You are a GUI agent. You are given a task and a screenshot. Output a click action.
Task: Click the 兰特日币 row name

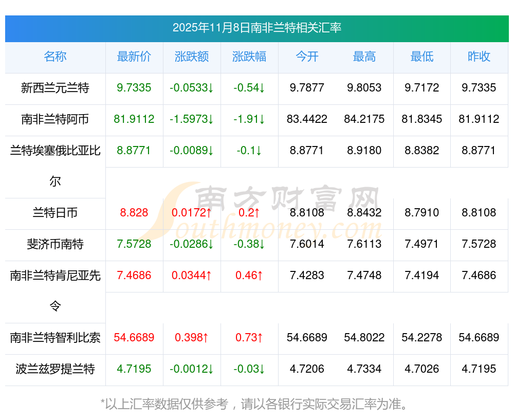click(55, 213)
